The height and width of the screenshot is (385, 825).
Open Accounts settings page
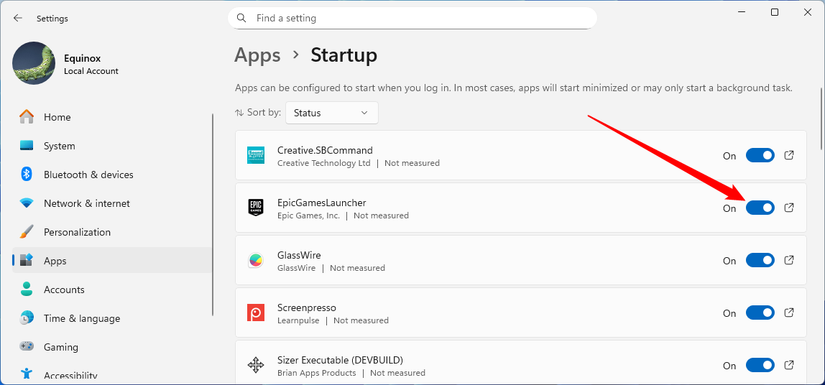click(112, 289)
